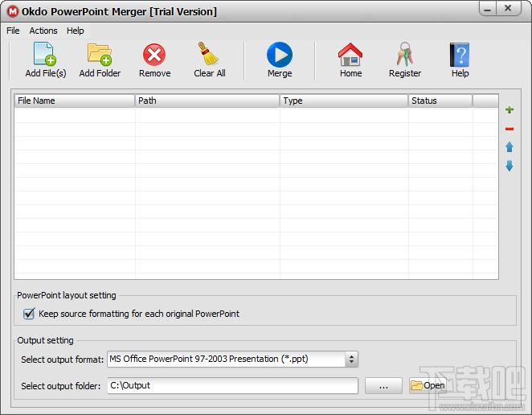
Task: Click the Clear All broom icon
Action: (x=209, y=53)
